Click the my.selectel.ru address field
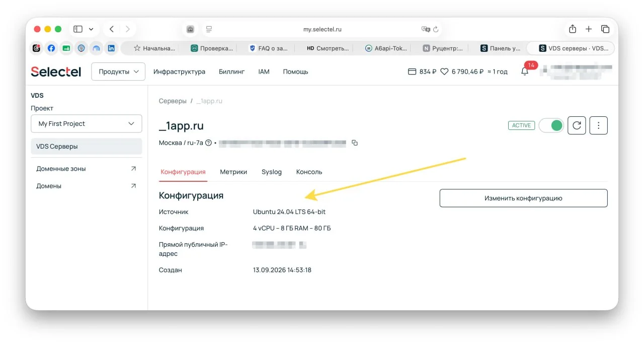This screenshot has width=644, height=344. tap(322, 29)
